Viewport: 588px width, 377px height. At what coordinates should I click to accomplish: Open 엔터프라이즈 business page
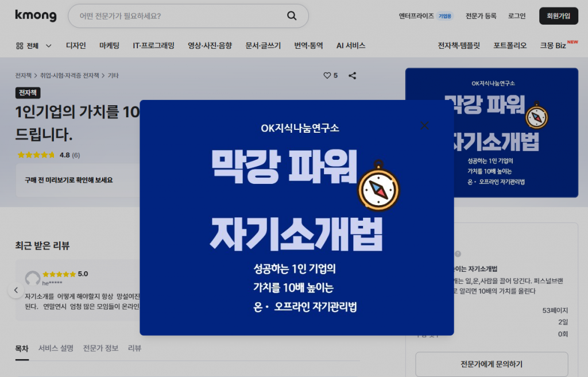click(x=416, y=16)
